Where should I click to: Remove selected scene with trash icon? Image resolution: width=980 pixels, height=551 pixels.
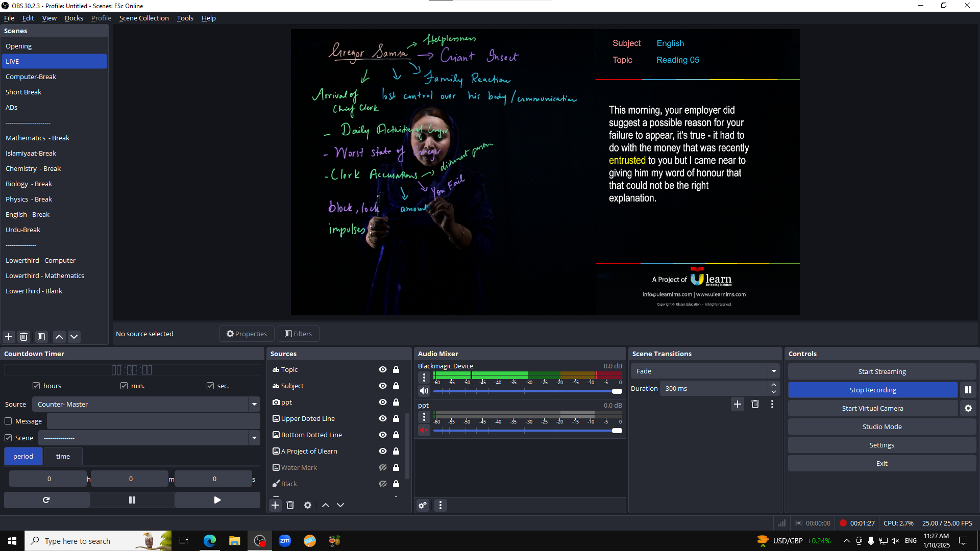point(23,337)
